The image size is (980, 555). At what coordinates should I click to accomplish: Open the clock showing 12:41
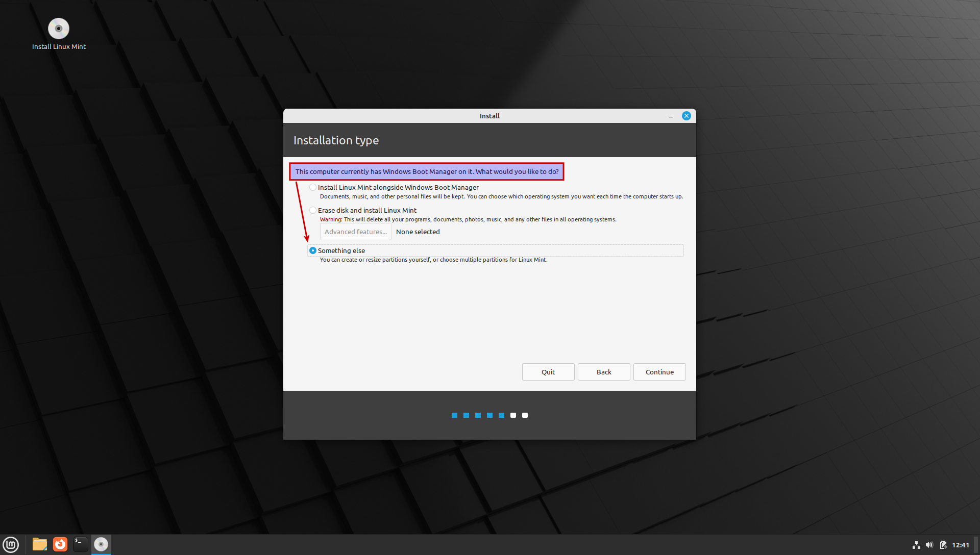pos(961,545)
